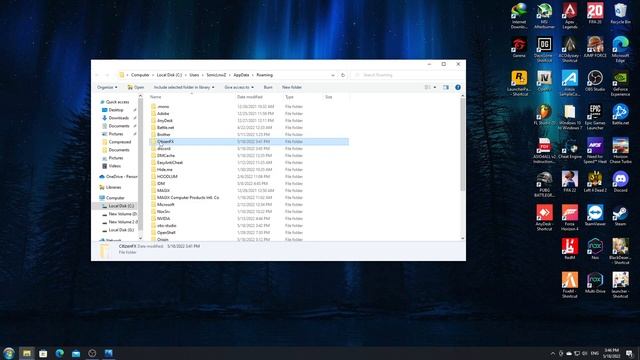Expand address bar history dropdown
This screenshot has height=360, width=640.
click(x=333, y=75)
